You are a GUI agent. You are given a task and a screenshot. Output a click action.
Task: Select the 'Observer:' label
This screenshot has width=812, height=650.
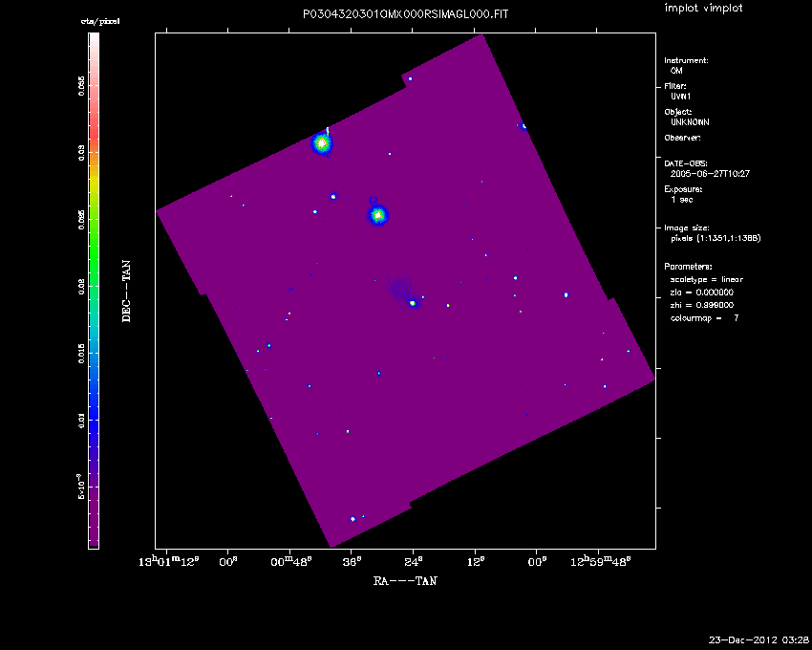click(x=682, y=138)
